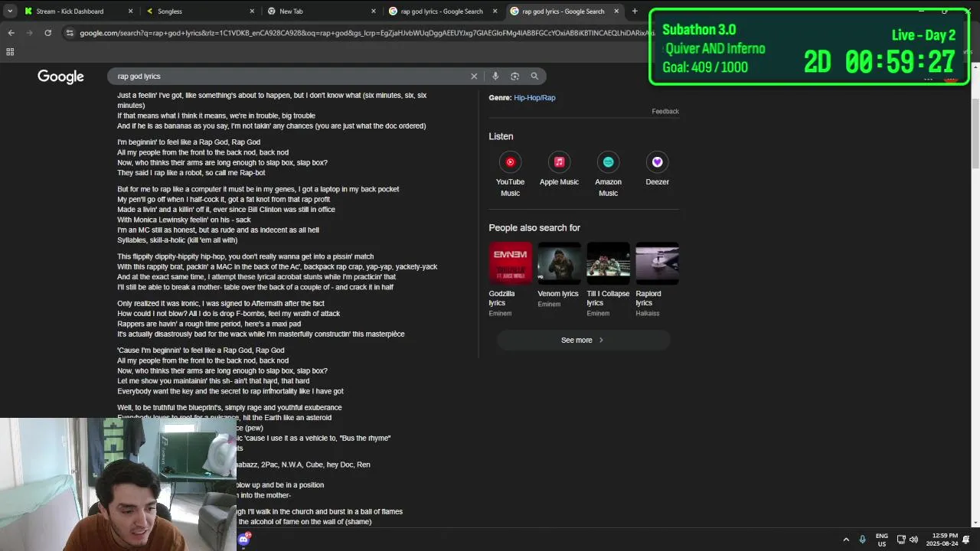Submit search with magnifier icon
The image size is (980, 551).
pos(534,77)
